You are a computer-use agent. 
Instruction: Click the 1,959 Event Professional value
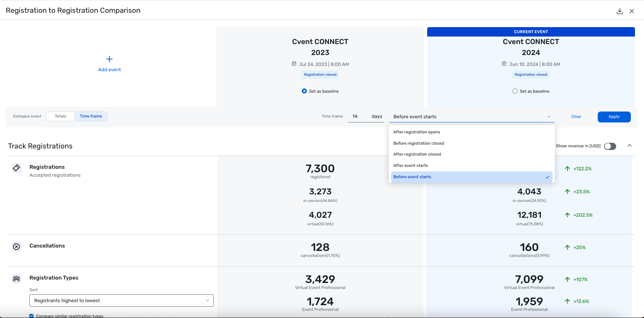click(x=529, y=301)
